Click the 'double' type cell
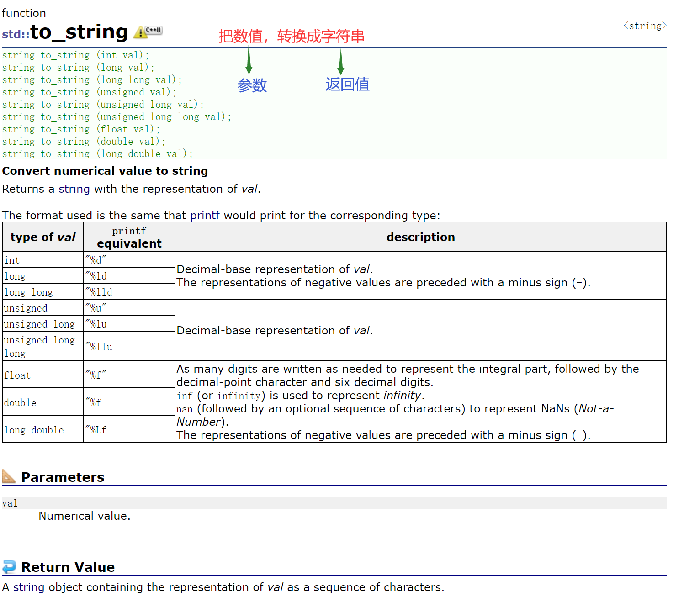The image size is (700, 597). [43, 402]
